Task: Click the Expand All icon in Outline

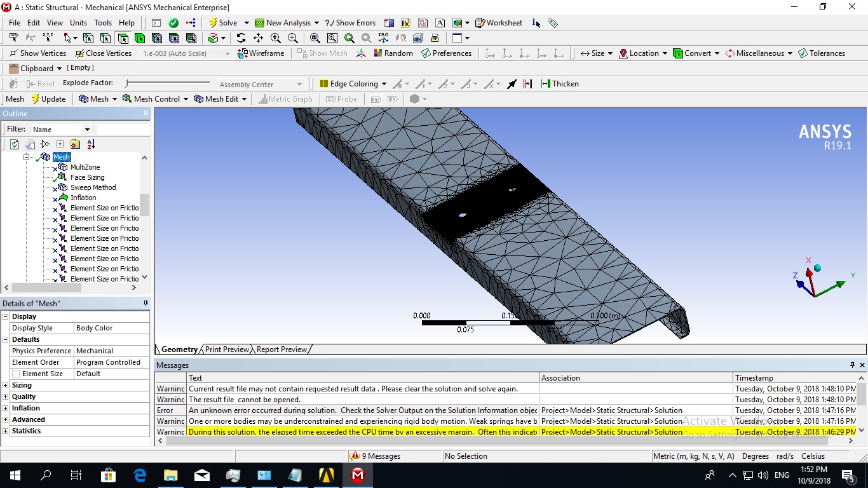Action: 60,144
